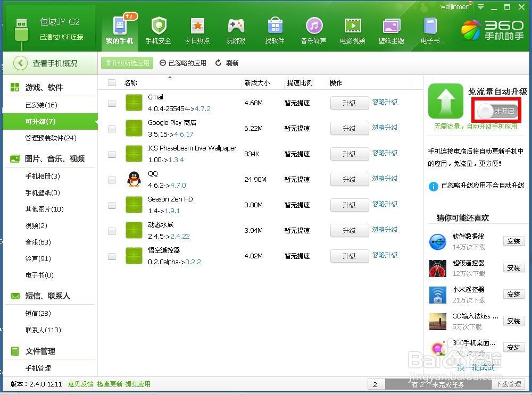Click the USB plug device icon

(22, 34)
